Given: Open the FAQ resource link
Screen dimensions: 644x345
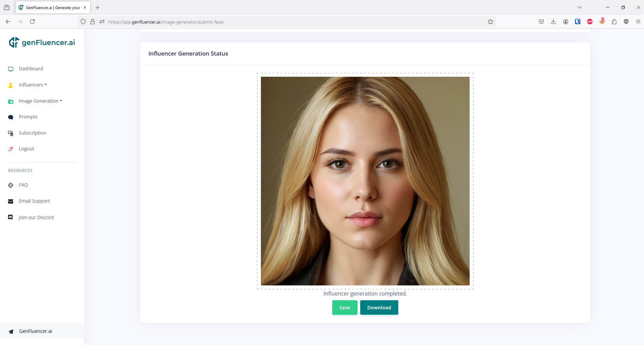Looking at the screenshot, I should click(x=23, y=185).
